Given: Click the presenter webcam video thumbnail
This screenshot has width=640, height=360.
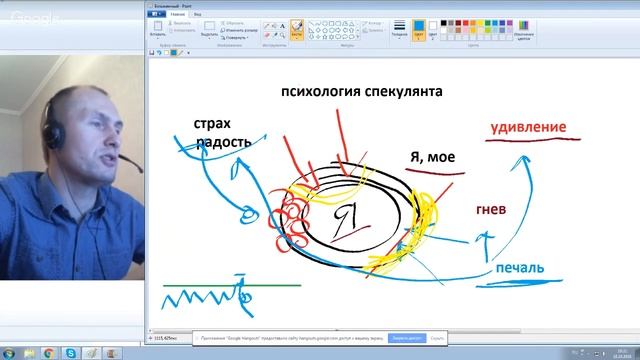Looking at the screenshot, I should (x=72, y=167).
